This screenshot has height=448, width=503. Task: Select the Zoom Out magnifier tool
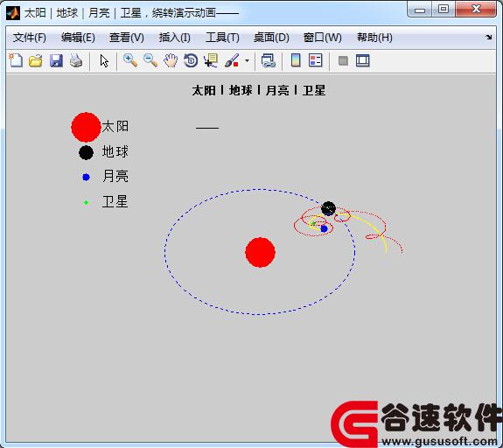(150, 60)
